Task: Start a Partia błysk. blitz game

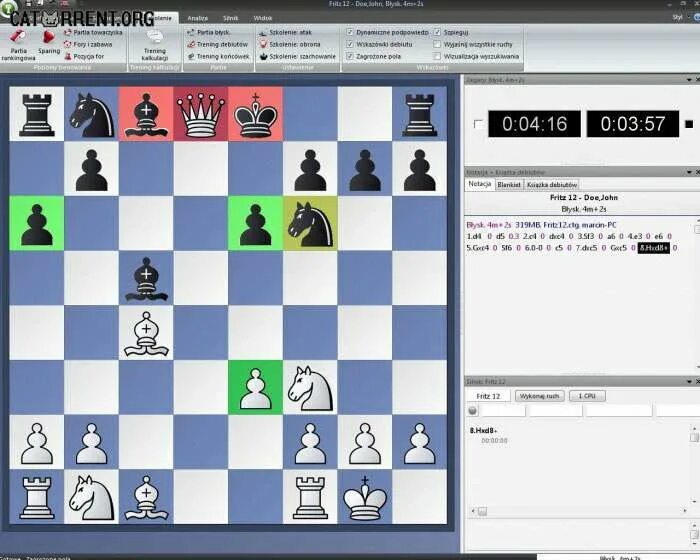Action: pos(208,32)
